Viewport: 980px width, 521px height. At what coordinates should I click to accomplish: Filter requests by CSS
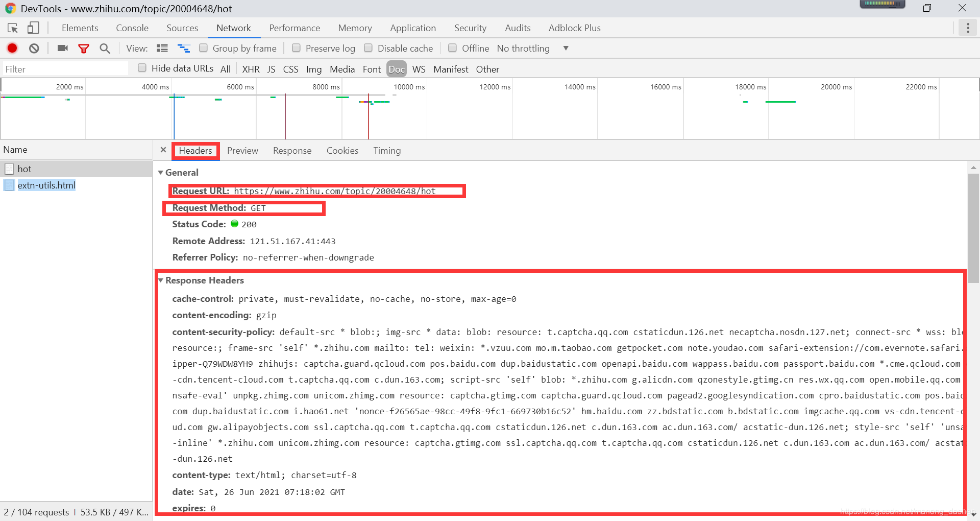pos(290,69)
